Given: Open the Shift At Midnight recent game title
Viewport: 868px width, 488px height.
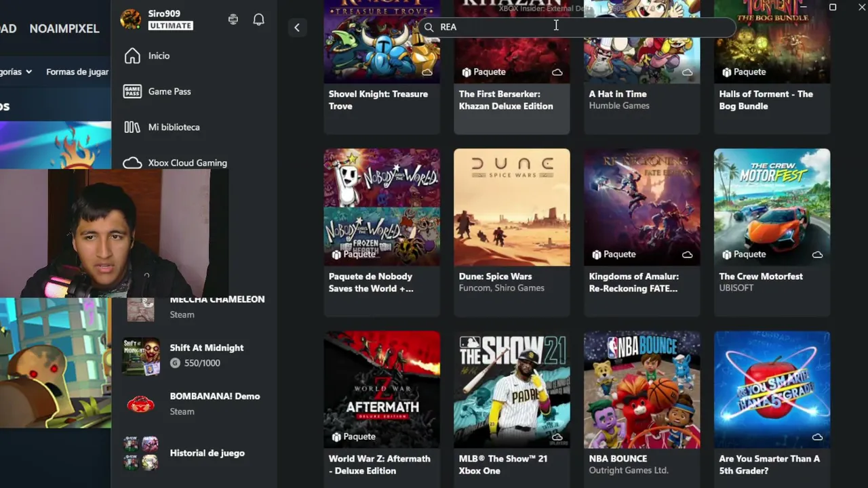Looking at the screenshot, I should pyautogui.click(x=207, y=348).
